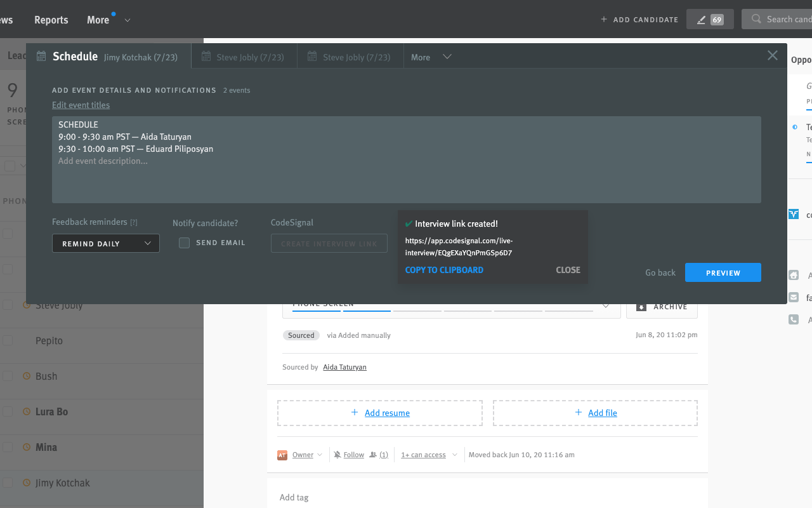Open the Reports menu in top navigation
812x508 pixels.
(x=51, y=20)
